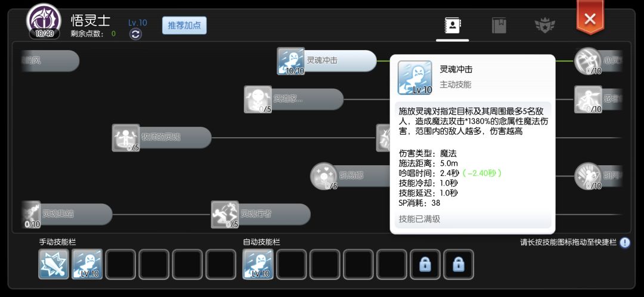Screen dimensions: 644x297
Task: Open the winged crest tab icon
Action: [544, 26]
